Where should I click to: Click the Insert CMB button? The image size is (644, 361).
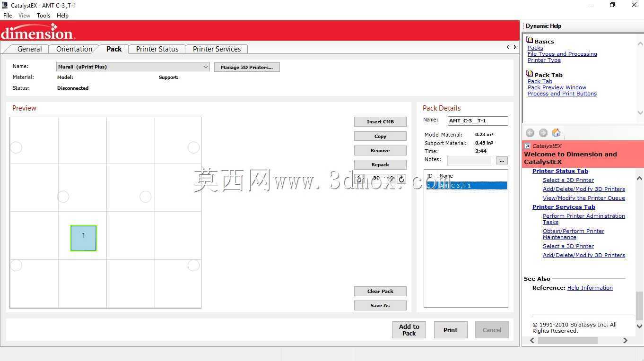click(x=380, y=121)
